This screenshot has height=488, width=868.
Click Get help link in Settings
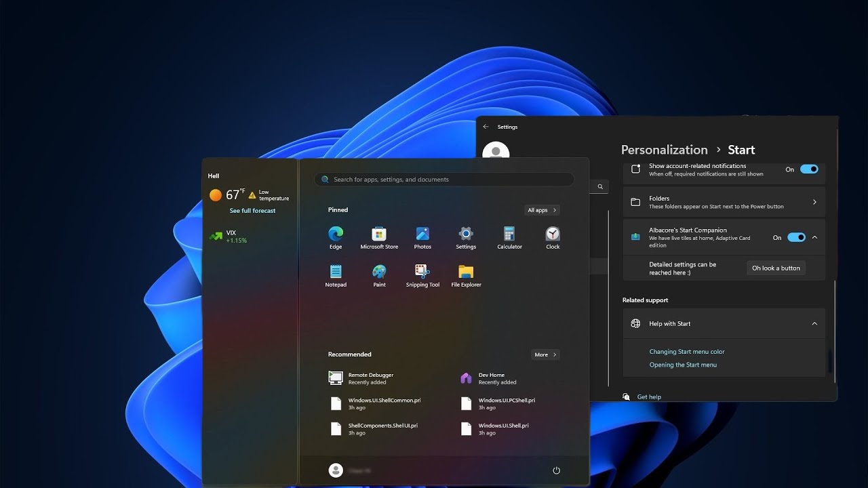tap(649, 397)
